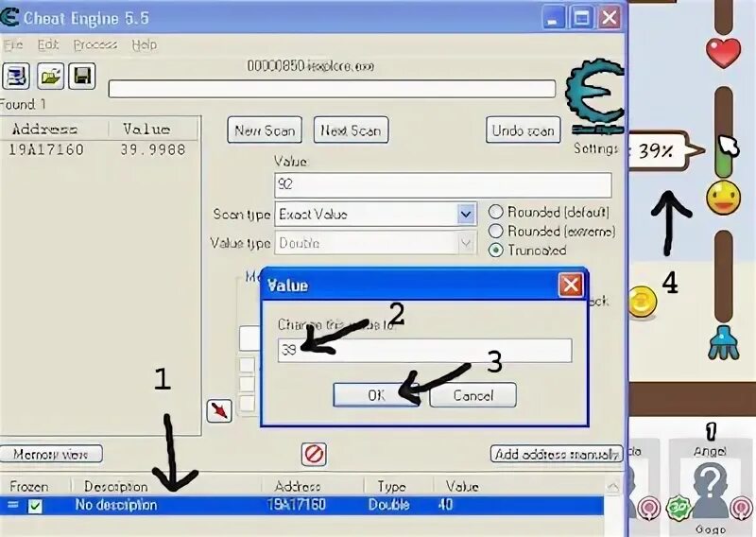
Task: Click the Value column header in results
Action: coord(146,129)
